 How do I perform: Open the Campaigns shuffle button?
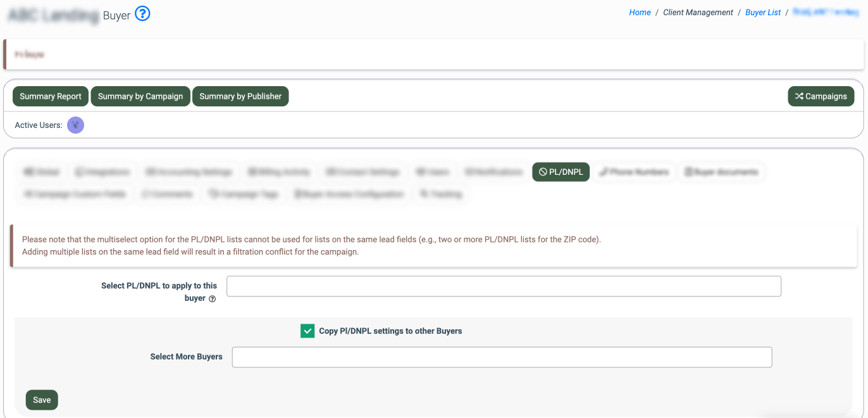pyautogui.click(x=821, y=96)
